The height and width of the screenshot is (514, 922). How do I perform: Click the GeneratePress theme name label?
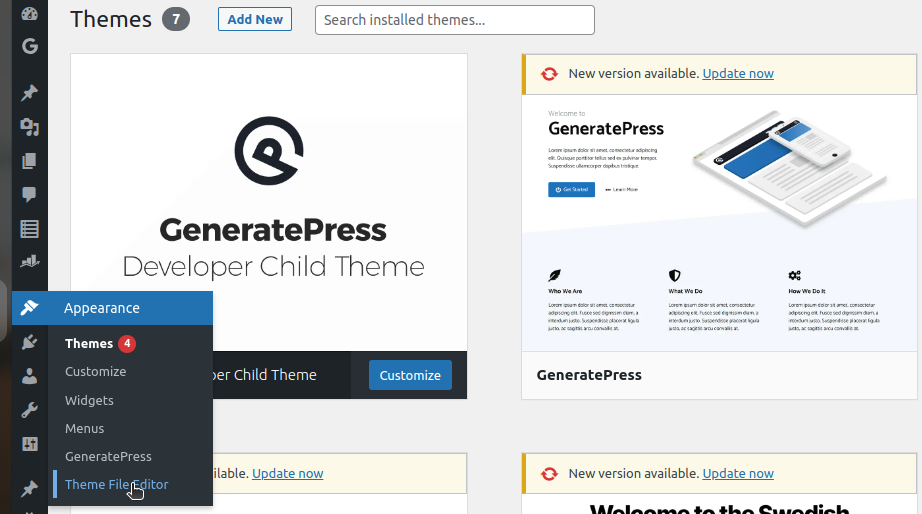pos(589,375)
